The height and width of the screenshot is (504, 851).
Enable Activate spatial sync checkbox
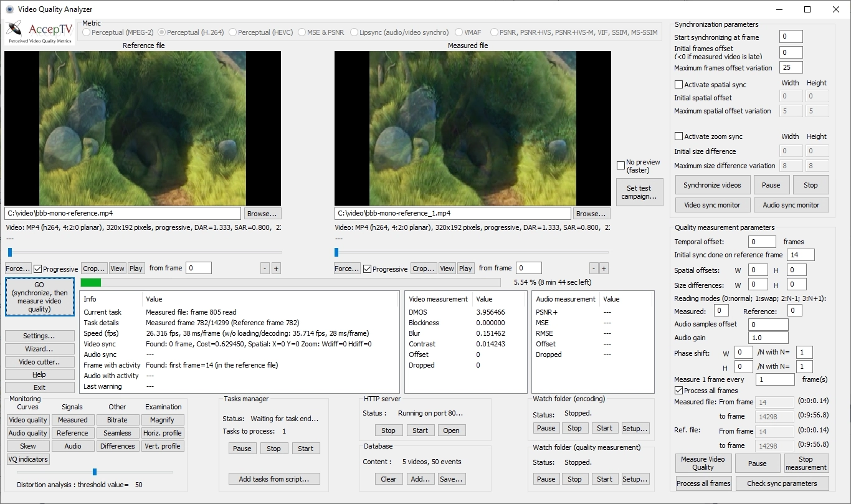[x=679, y=85]
